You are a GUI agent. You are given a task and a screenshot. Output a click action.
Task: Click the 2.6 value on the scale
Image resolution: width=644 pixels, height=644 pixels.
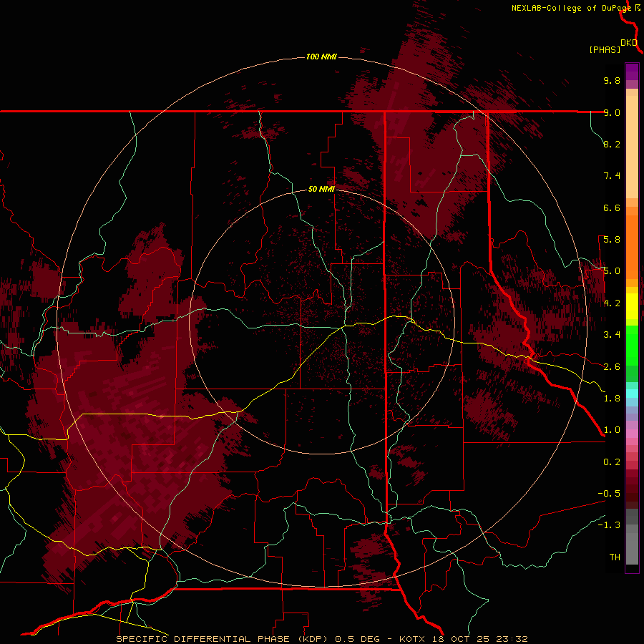(x=612, y=367)
